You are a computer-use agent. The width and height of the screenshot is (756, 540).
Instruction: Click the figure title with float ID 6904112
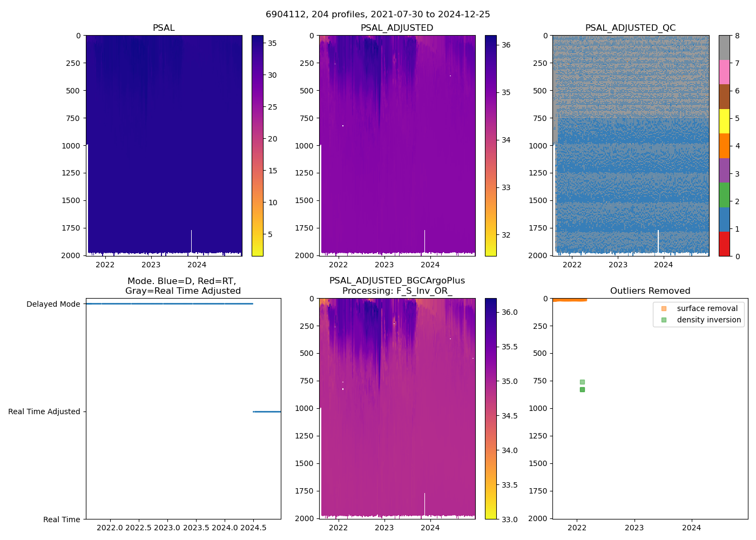click(x=377, y=15)
